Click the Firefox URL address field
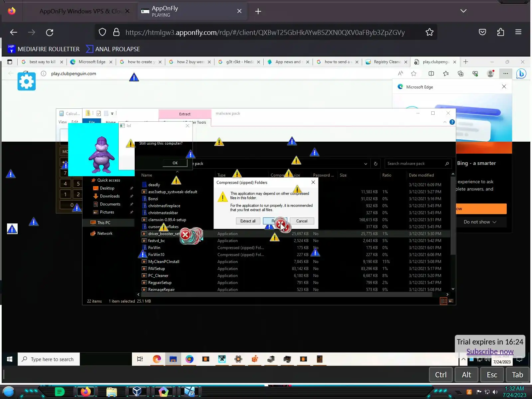This screenshot has height=399, width=532. (x=265, y=32)
